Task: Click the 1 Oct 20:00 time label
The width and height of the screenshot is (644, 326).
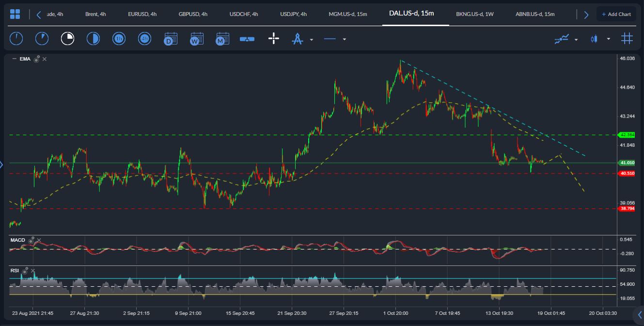Action: click(395, 313)
